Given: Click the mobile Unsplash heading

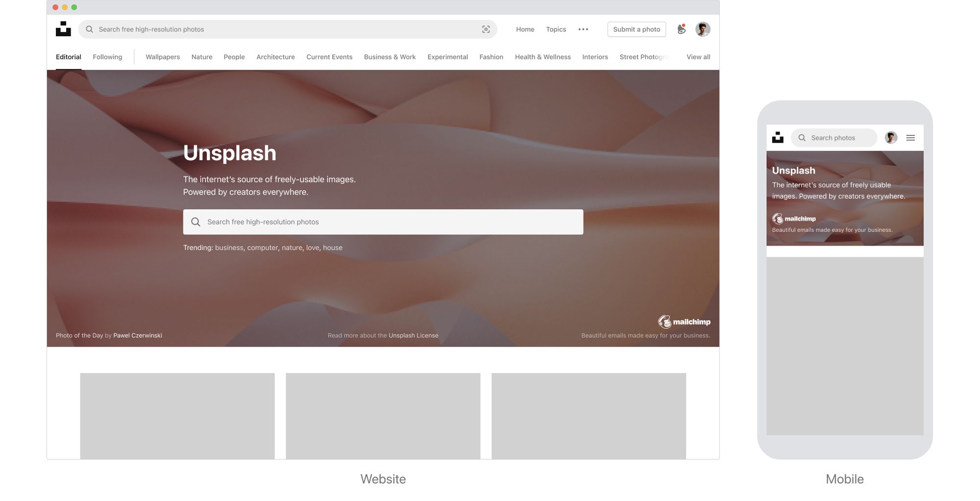Looking at the screenshot, I should pos(794,171).
